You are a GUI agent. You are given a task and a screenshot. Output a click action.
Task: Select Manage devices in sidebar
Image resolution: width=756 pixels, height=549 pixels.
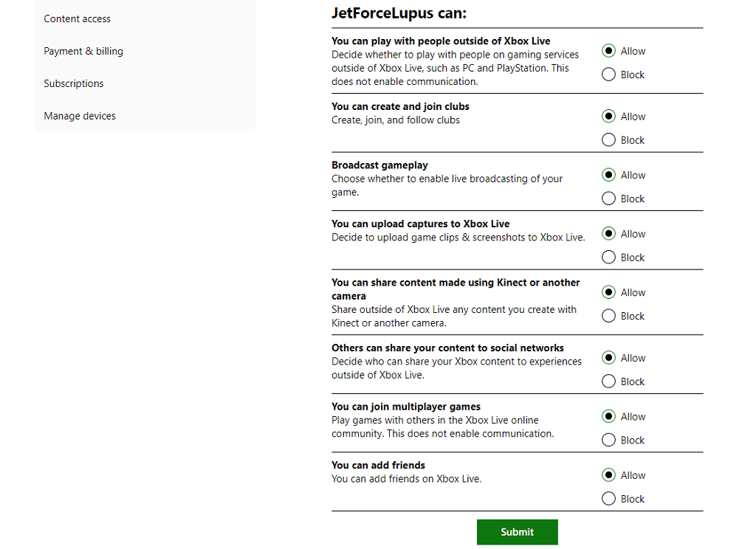coord(80,116)
